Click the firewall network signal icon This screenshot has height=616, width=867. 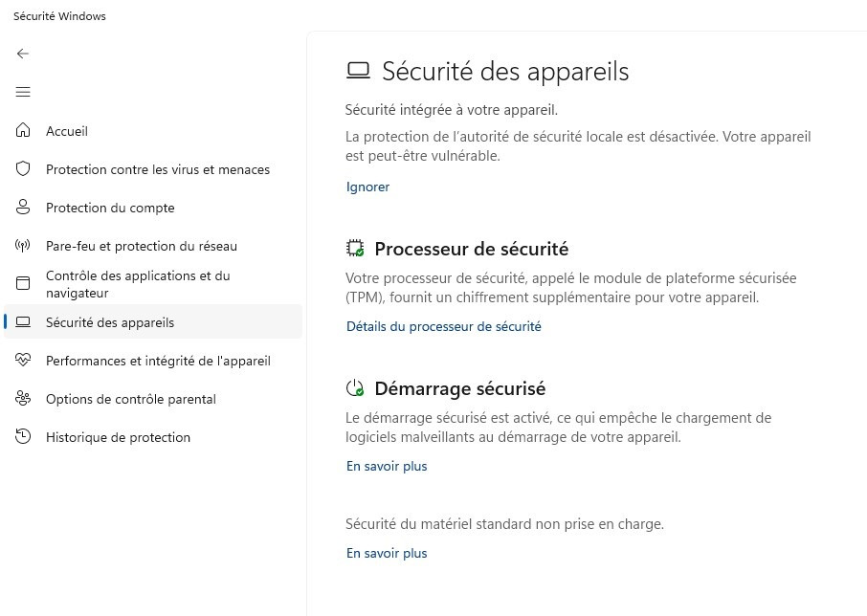coord(23,246)
